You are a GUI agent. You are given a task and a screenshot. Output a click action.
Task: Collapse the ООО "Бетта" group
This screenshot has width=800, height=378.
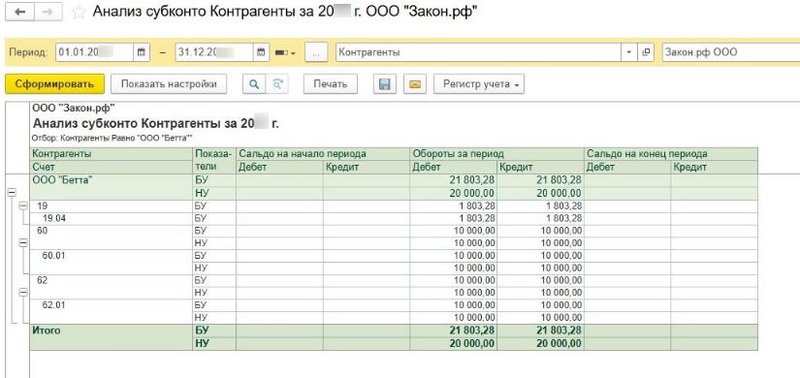coord(11,192)
